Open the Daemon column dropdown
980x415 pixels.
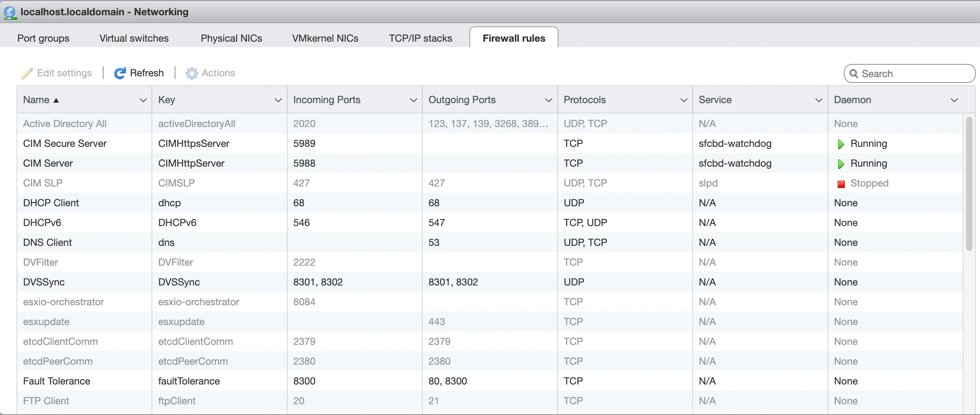coord(954,100)
